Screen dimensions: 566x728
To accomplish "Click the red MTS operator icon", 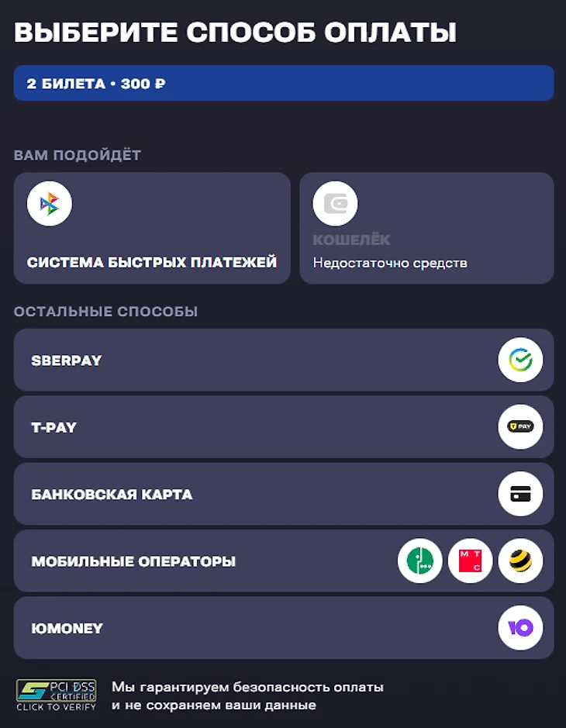I will point(470,561).
